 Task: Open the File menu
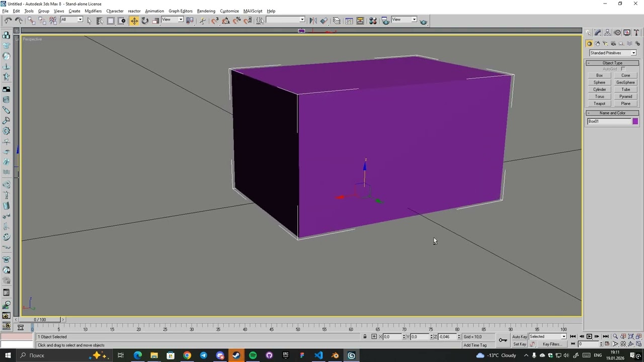(5, 11)
